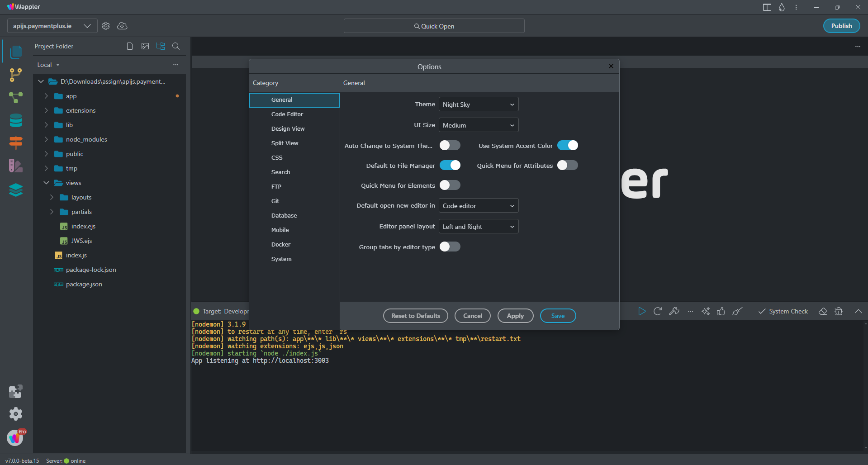
Task: Open the Server Connect workflows sidebar icon
Action: coord(16,98)
